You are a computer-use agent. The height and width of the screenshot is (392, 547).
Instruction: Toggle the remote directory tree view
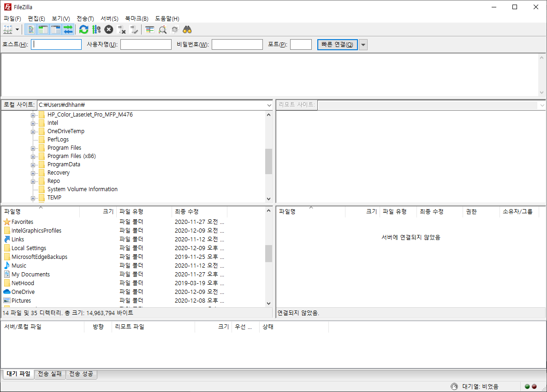coord(55,29)
